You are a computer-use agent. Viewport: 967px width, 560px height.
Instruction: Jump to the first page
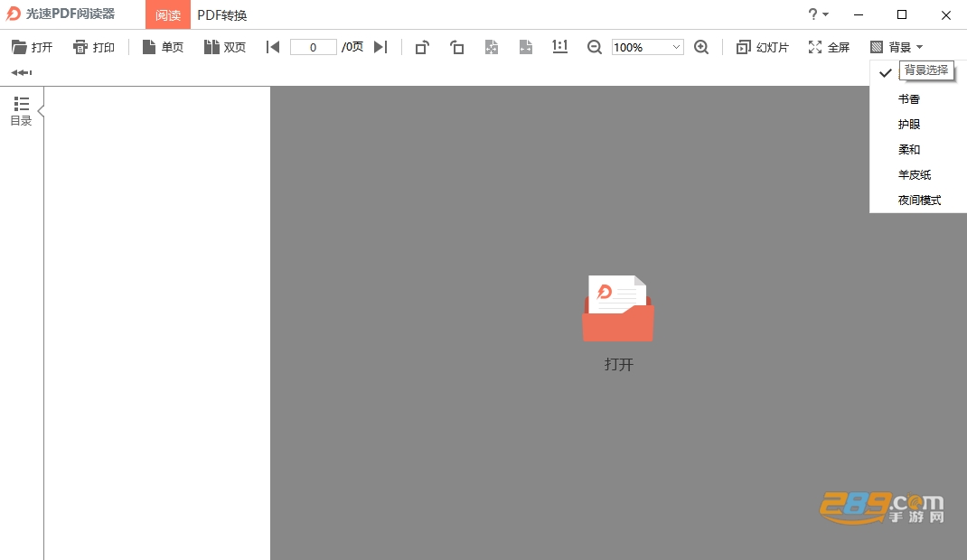coord(273,47)
